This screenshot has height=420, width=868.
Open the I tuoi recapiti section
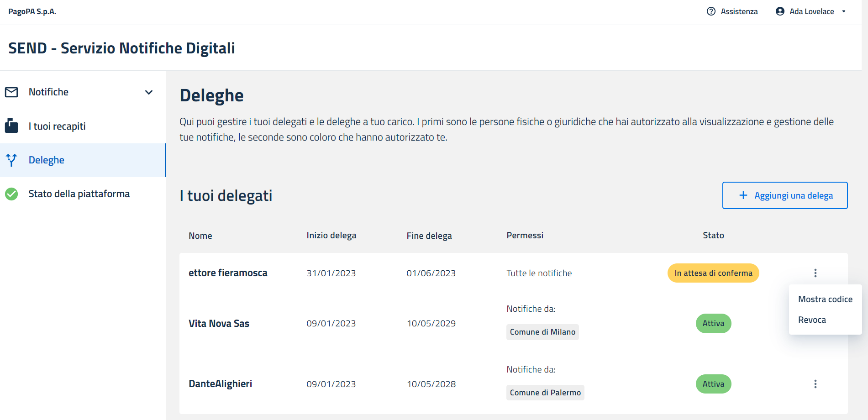click(57, 126)
